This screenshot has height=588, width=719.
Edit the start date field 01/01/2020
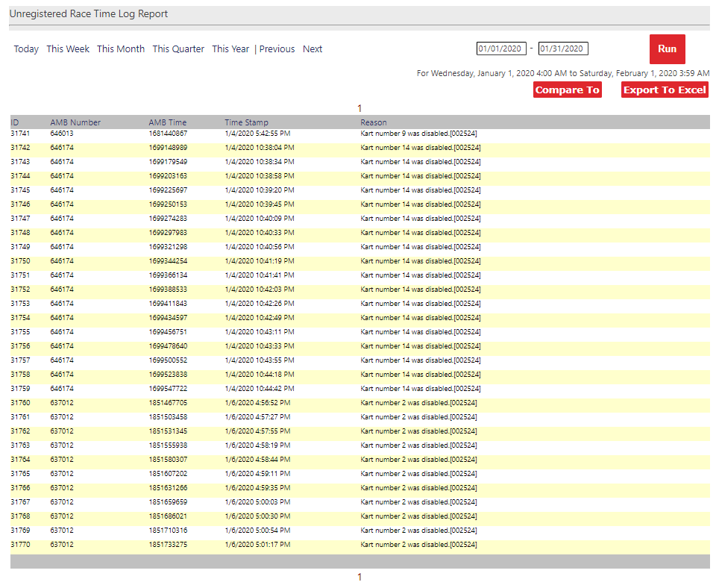[501, 49]
